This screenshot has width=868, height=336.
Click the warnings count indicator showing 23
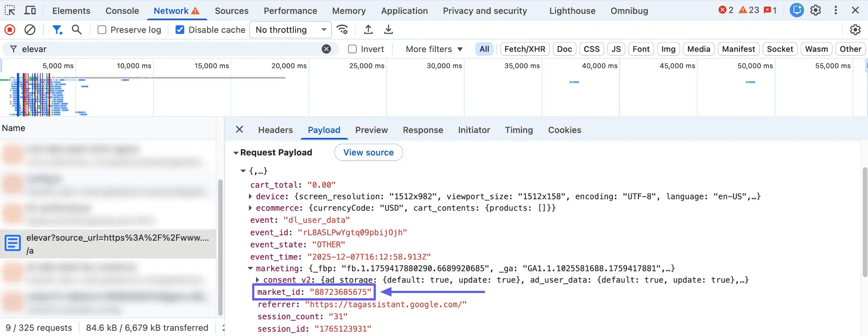749,10
